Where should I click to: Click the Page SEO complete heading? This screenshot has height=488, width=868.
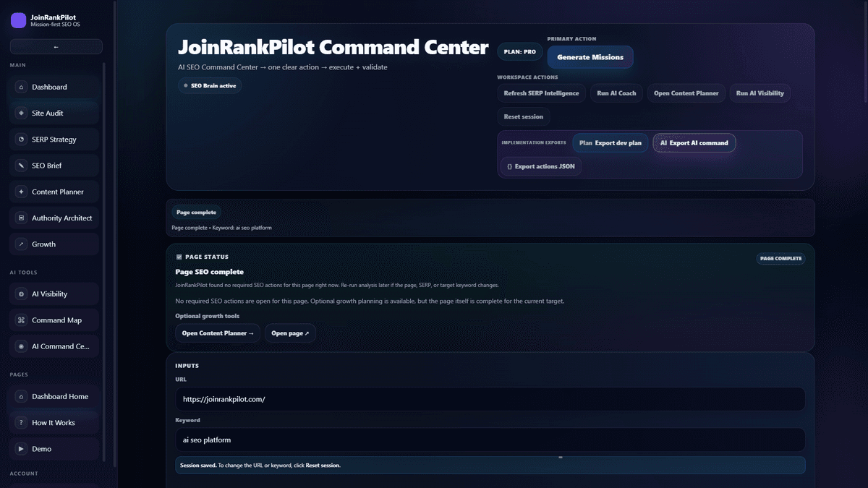pos(209,272)
